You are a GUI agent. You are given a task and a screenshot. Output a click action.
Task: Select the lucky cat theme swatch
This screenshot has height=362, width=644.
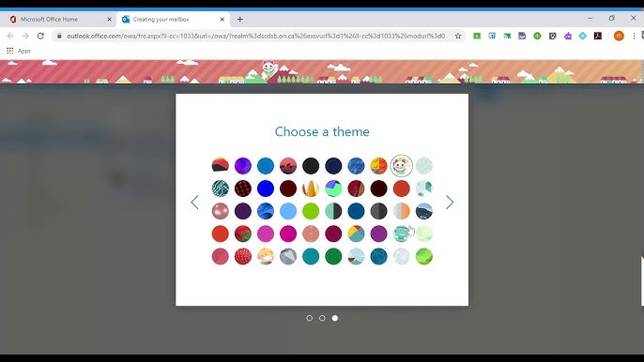click(x=401, y=166)
